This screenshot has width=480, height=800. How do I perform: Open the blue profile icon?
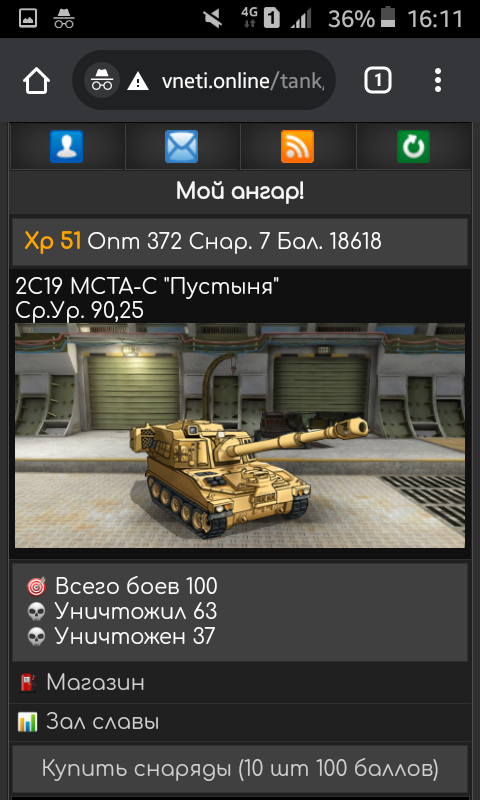tap(66, 146)
